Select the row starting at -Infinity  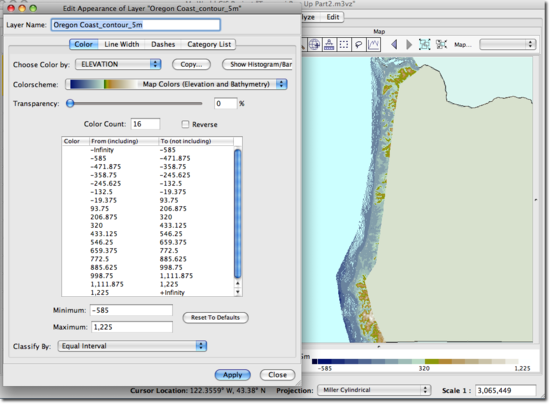pyautogui.click(x=148, y=150)
